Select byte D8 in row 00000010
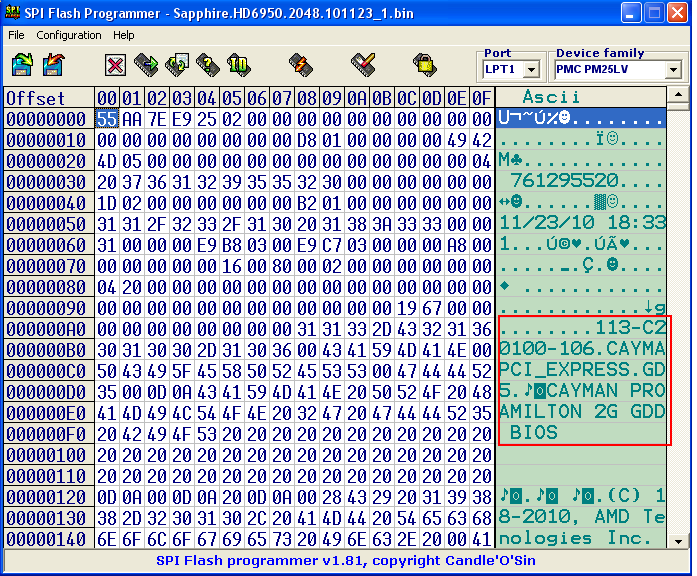This screenshot has width=697, height=576. tap(307, 140)
